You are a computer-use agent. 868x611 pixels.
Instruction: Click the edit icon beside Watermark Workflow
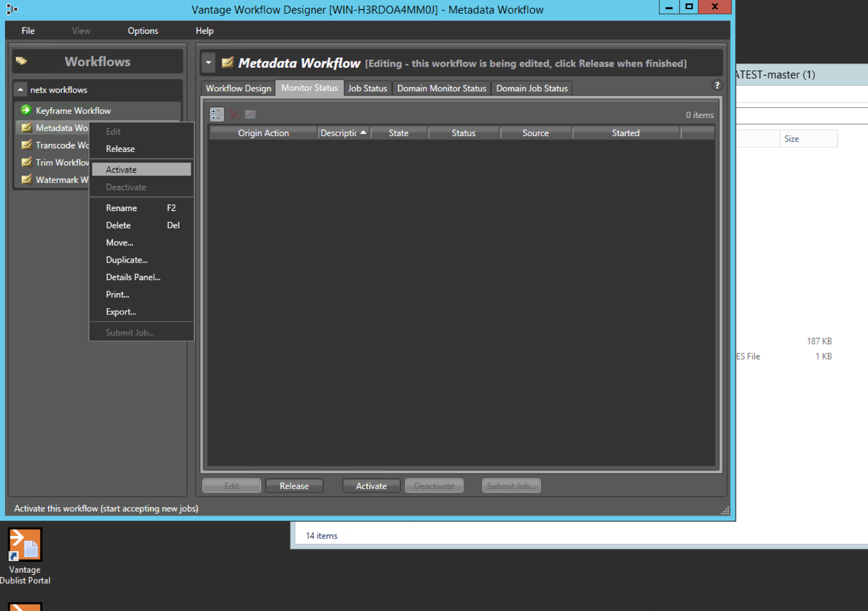(27, 180)
